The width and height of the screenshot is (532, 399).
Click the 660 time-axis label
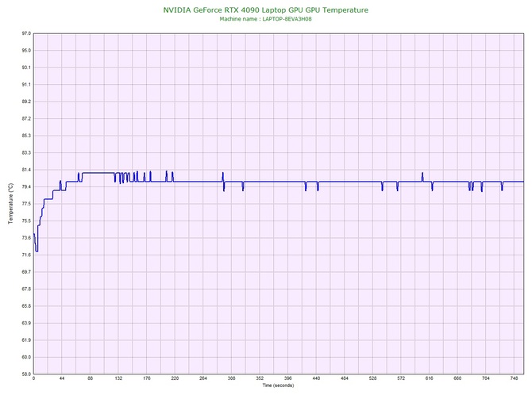(x=457, y=378)
